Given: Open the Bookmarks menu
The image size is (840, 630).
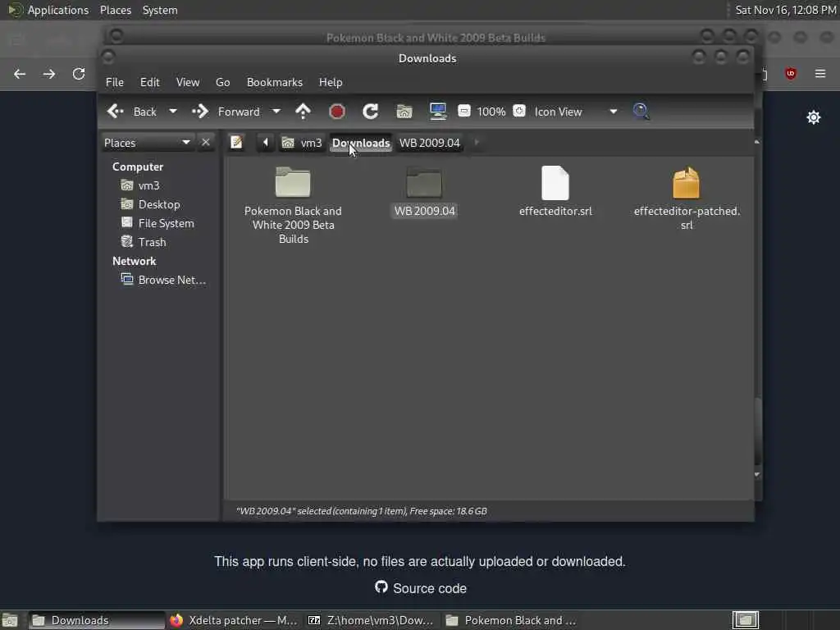Looking at the screenshot, I should [274, 82].
